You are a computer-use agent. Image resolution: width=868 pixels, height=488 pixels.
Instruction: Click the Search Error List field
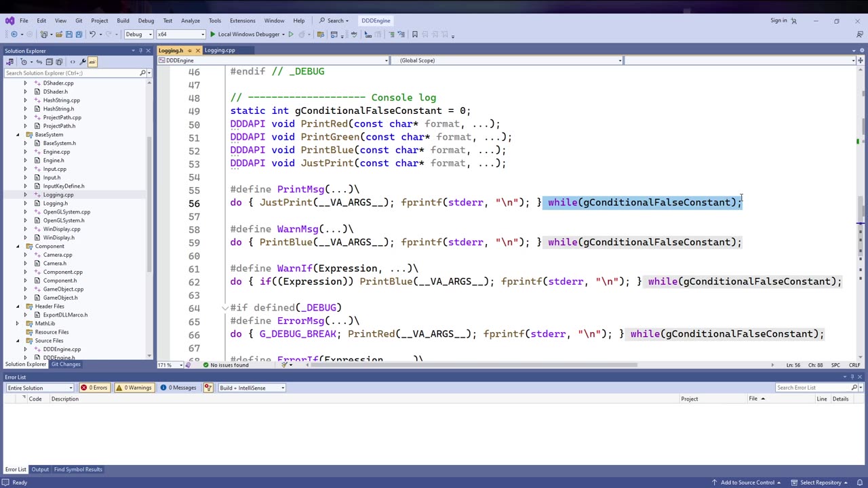[x=814, y=388]
